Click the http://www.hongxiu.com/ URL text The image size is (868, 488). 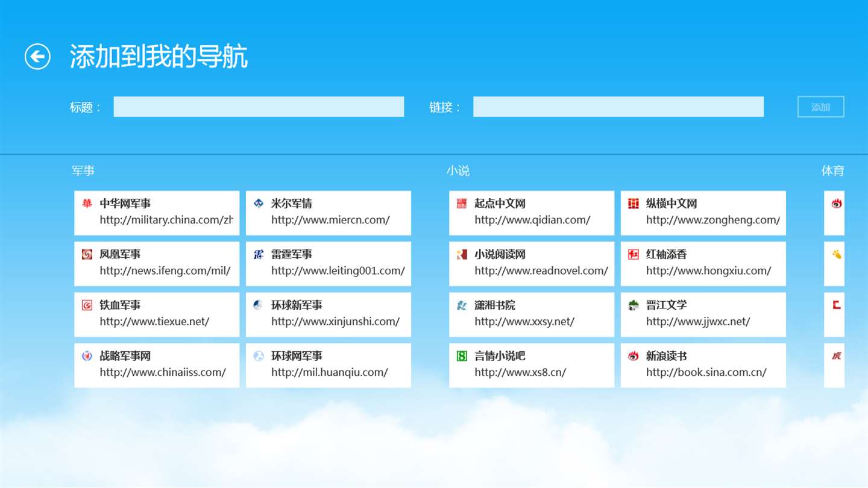tap(709, 271)
